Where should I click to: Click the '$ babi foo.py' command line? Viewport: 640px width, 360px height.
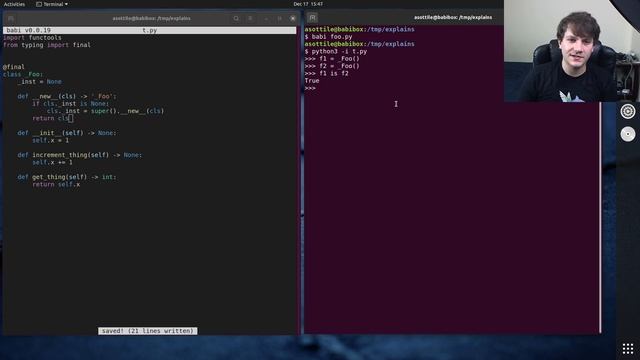coord(329,37)
